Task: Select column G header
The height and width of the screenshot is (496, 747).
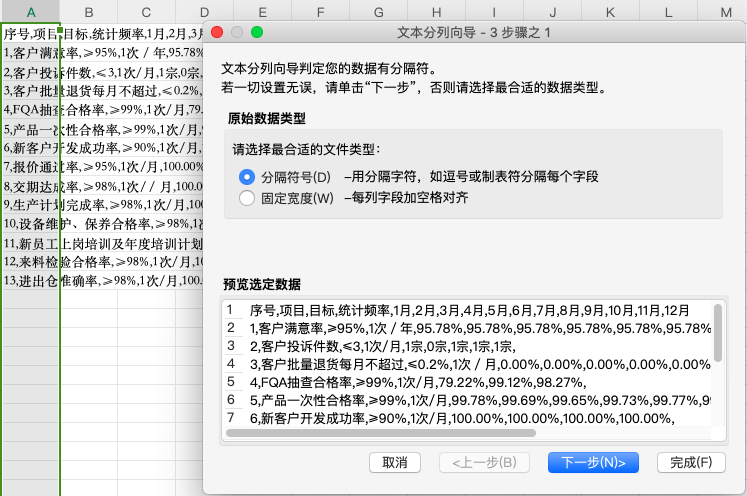Action: 378,12
